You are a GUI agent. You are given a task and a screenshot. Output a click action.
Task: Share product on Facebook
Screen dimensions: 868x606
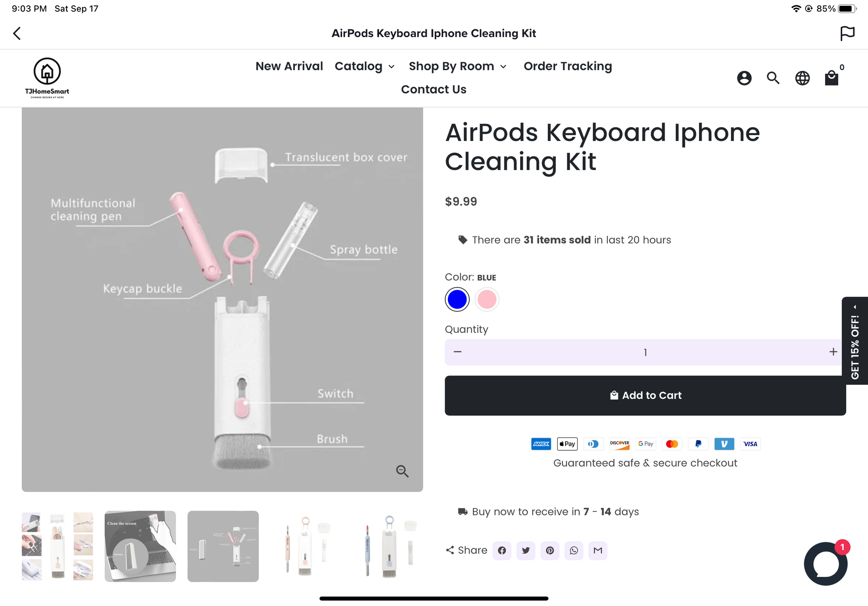point(502,550)
